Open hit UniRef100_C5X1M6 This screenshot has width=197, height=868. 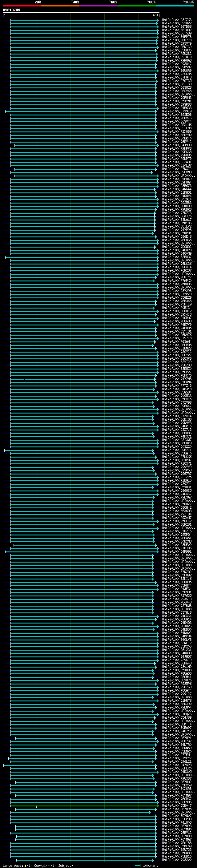coord(176,125)
